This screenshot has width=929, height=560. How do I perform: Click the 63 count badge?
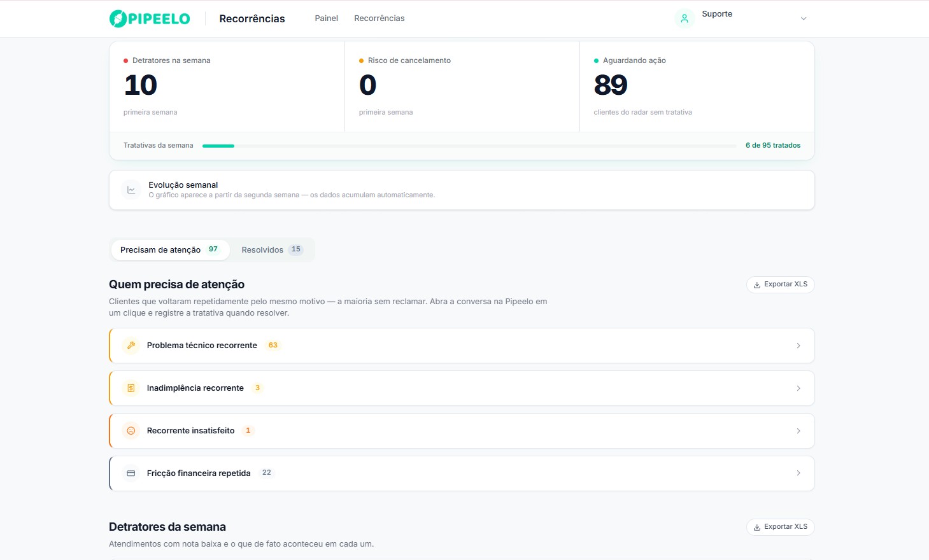(273, 346)
